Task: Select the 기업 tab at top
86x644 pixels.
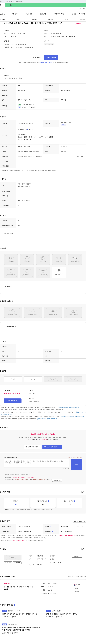Action: 11,5
